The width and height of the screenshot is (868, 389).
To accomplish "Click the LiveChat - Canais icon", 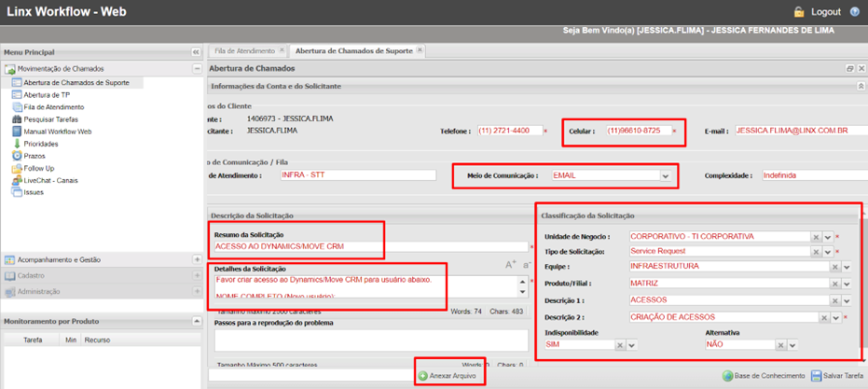I will point(17,180).
